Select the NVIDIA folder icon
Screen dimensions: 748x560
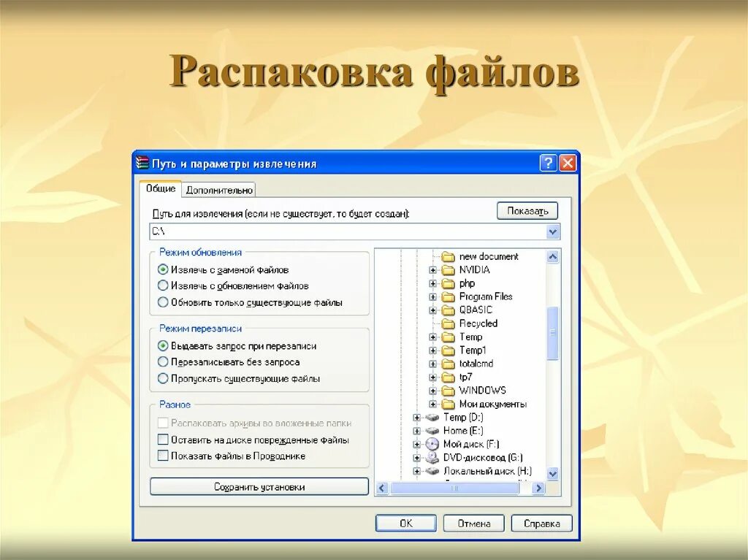(448, 270)
